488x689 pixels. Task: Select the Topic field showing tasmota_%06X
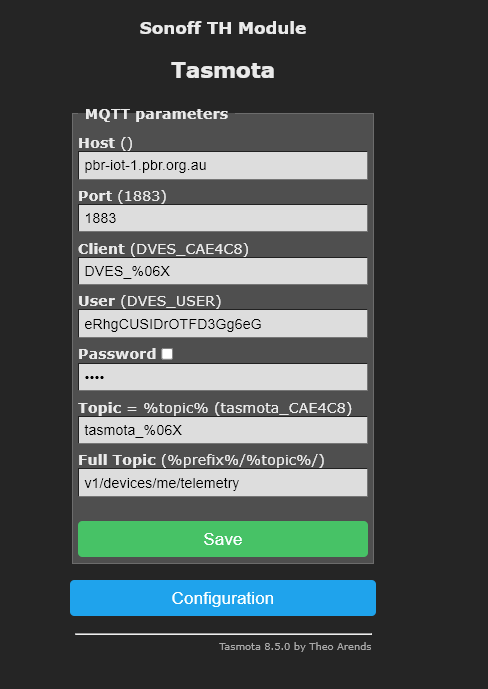(x=223, y=430)
